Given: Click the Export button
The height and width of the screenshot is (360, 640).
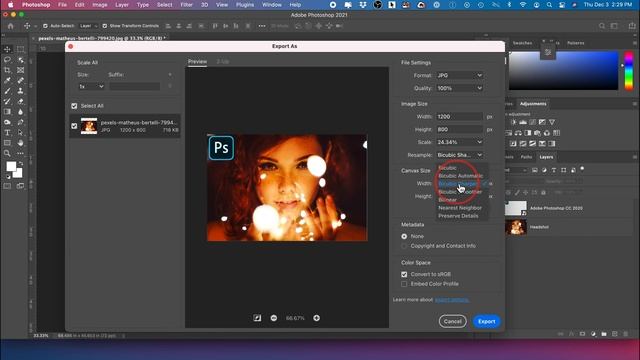Looking at the screenshot, I should pos(487,322).
